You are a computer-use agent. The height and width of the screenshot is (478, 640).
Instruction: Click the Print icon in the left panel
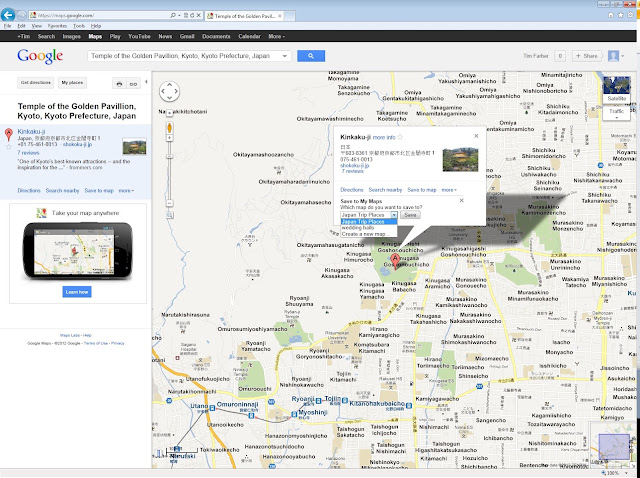[119, 83]
